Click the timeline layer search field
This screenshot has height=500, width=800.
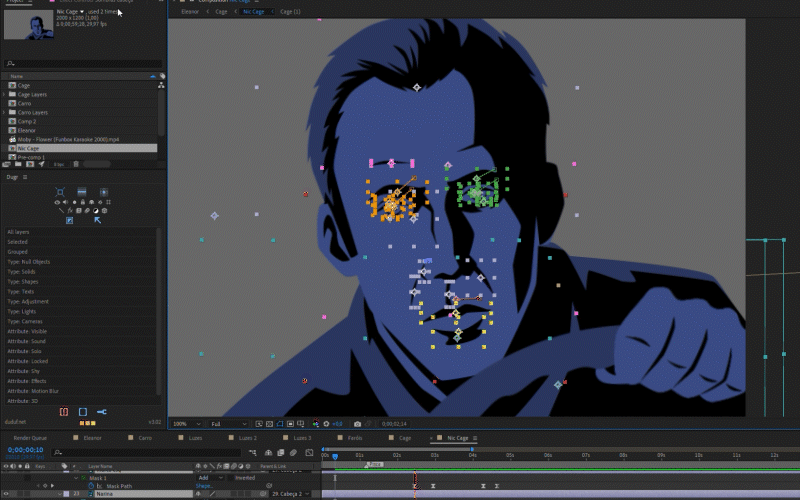pyautogui.click(x=147, y=452)
